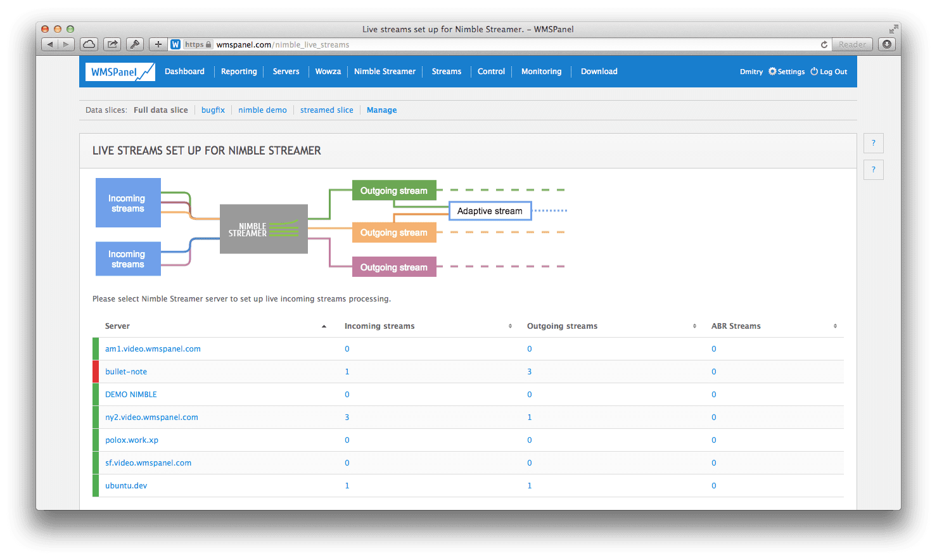Open the downloads icon in the toolbar
The image size is (937, 560).
click(x=887, y=44)
